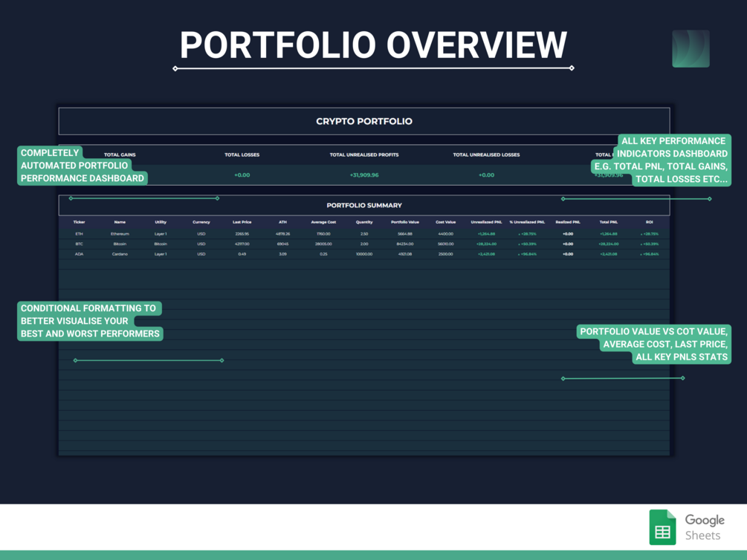The image size is (747, 560).
Task: Click the USD currency cell in the BTC row
Action: pos(201,244)
